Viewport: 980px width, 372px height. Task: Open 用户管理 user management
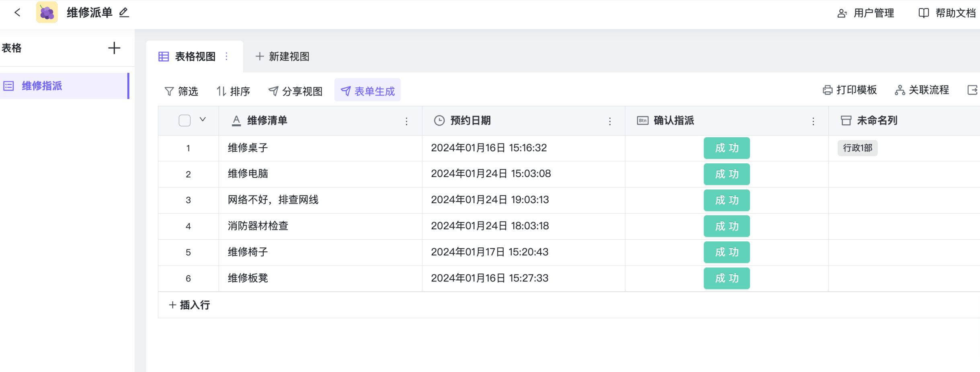[866, 13]
